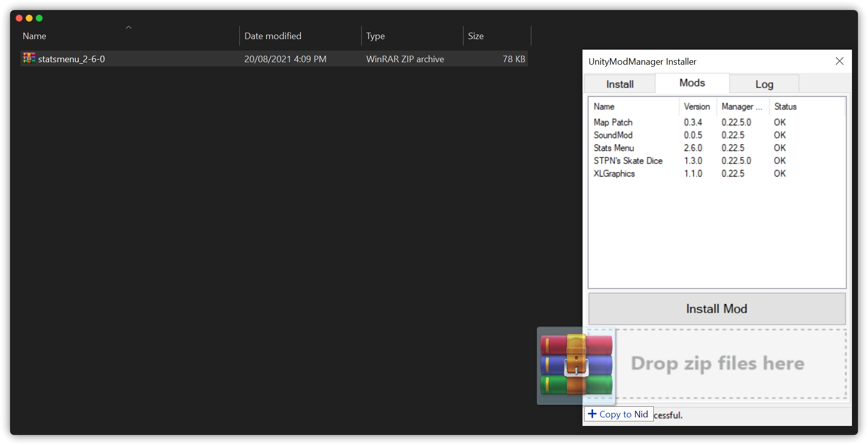Click the OK status for Map Patch
This screenshot has width=868, height=445.
(780, 122)
